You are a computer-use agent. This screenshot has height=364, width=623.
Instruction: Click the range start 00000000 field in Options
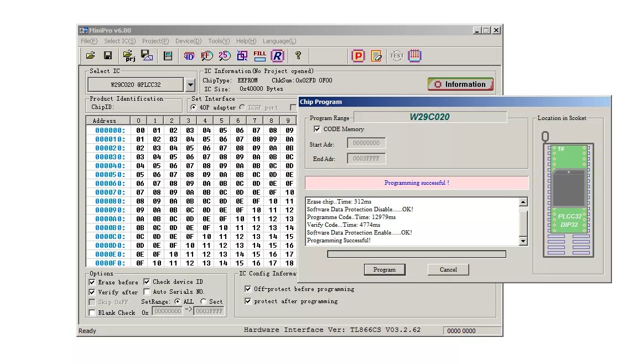coord(168,311)
